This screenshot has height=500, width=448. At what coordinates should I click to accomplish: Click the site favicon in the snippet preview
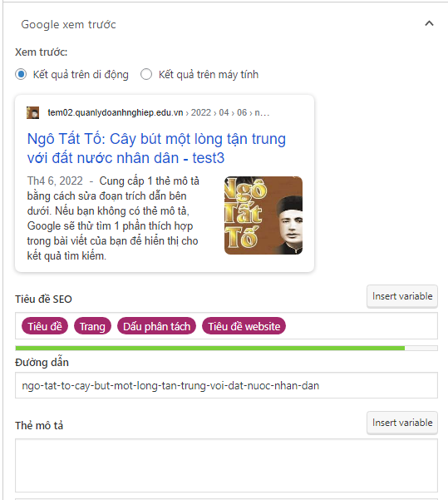(32, 113)
